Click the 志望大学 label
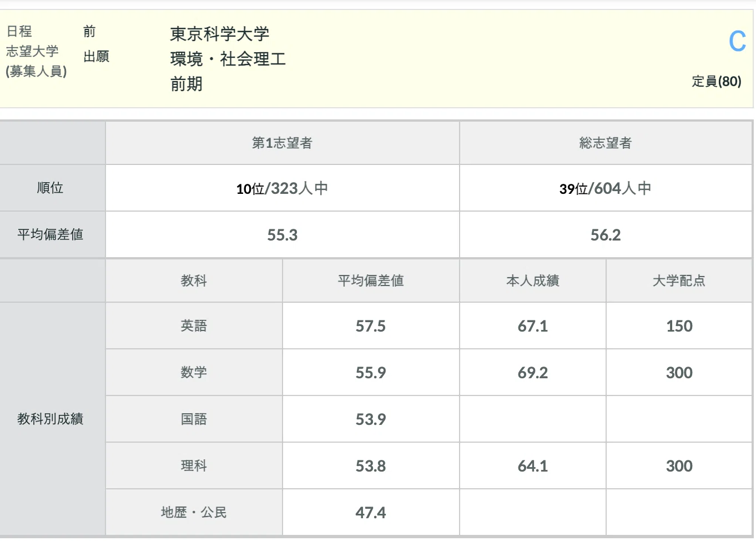The width and height of the screenshot is (756, 541). coord(32,52)
